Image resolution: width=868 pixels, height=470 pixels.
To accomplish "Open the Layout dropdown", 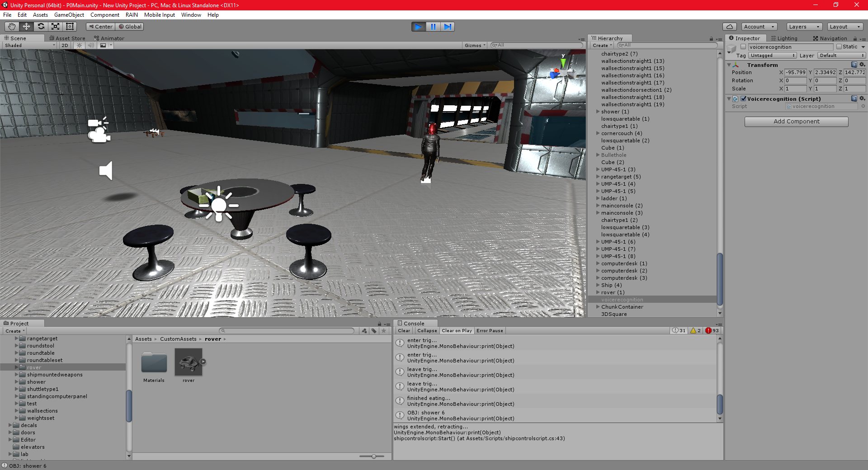I will [x=845, y=27].
